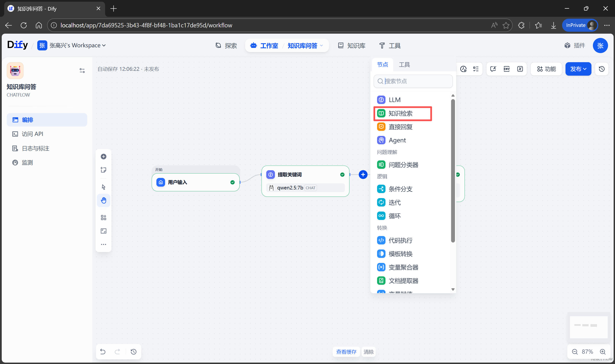Image resolution: width=615 pixels, height=364 pixels.
Task: Open the ENV environment variables icon
Action: point(506,69)
